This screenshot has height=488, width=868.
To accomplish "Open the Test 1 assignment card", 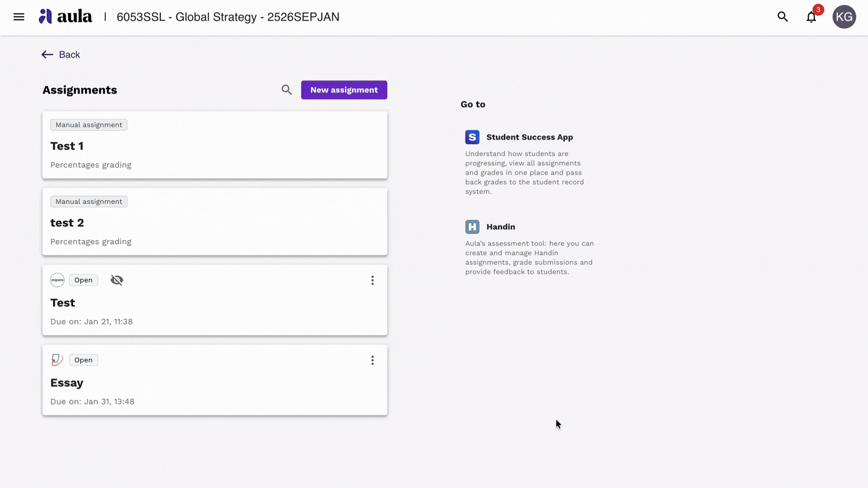I will click(215, 145).
